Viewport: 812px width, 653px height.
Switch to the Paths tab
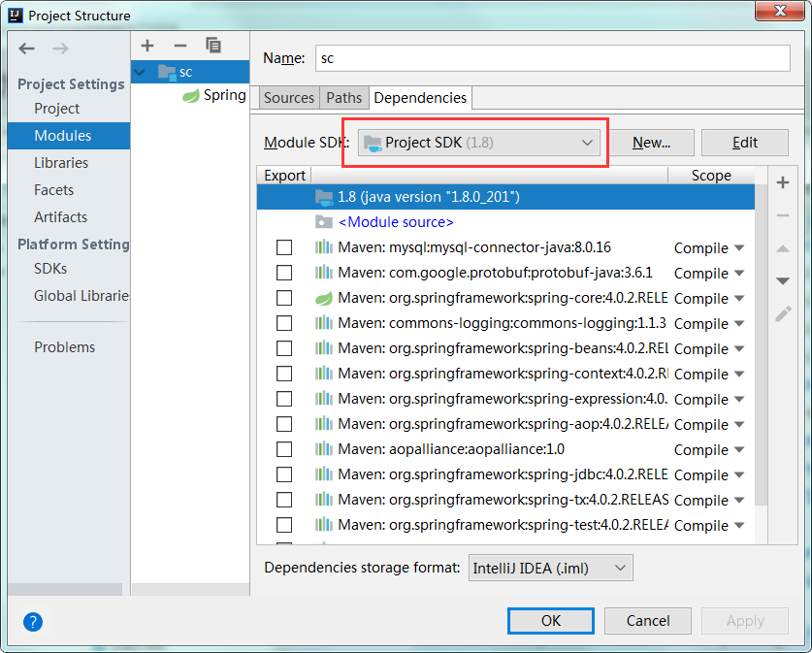343,98
